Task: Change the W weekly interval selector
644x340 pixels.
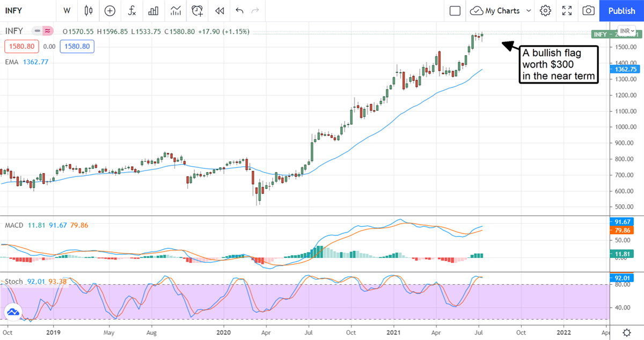Action: (67, 11)
